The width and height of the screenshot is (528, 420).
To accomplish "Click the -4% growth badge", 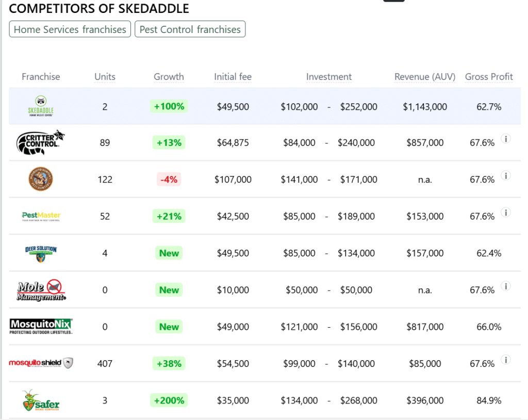I will point(169,180).
